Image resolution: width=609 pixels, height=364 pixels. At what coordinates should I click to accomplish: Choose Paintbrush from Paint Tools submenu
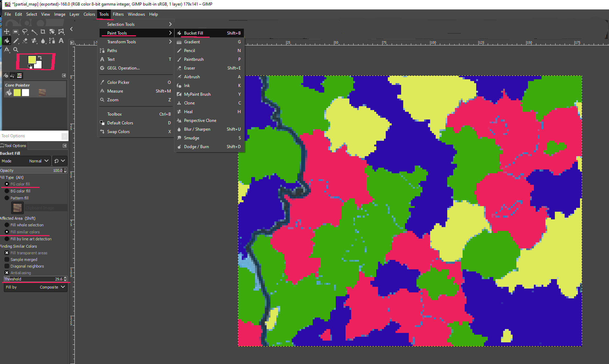click(194, 59)
